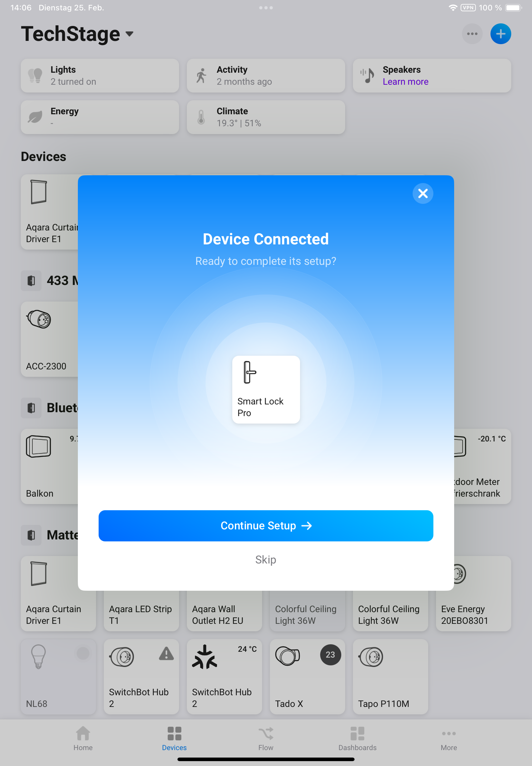Open the Climate thermometer card

tap(266, 117)
